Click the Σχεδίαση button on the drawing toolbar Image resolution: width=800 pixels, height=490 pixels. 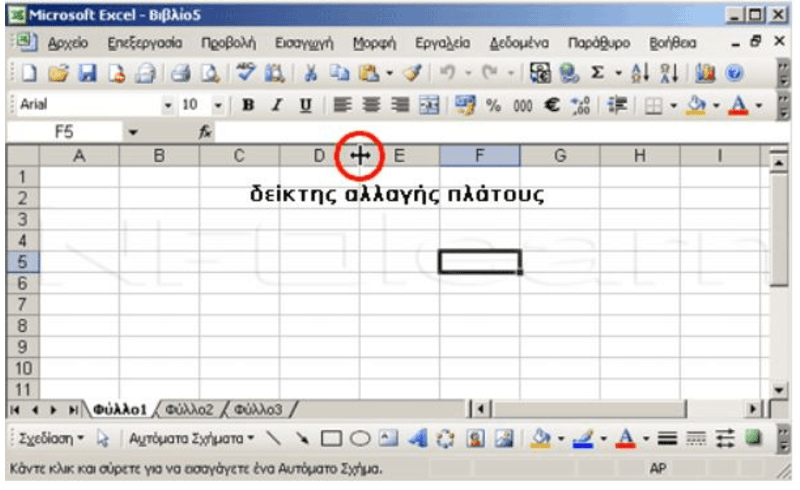point(52,438)
